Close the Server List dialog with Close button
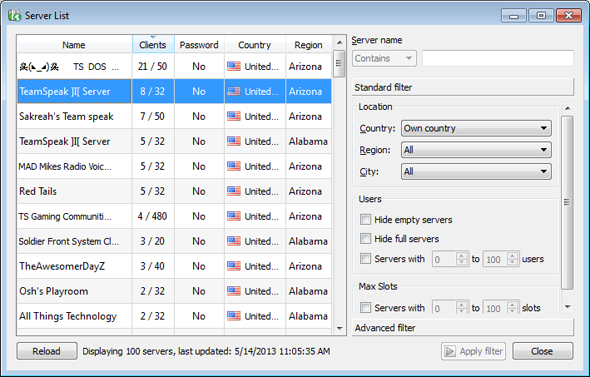 point(542,351)
